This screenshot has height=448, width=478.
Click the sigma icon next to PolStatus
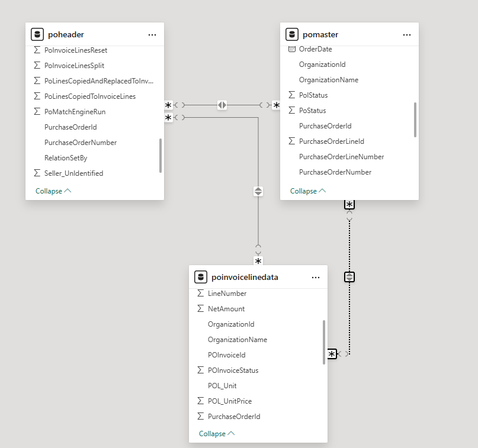pos(291,95)
